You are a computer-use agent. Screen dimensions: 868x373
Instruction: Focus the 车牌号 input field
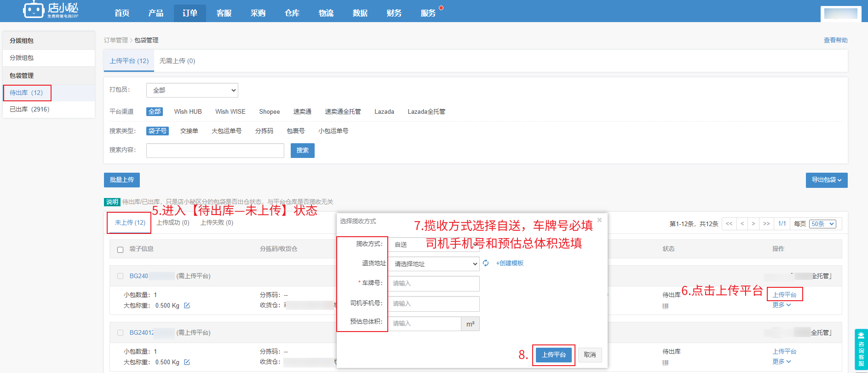[x=434, y=284]
